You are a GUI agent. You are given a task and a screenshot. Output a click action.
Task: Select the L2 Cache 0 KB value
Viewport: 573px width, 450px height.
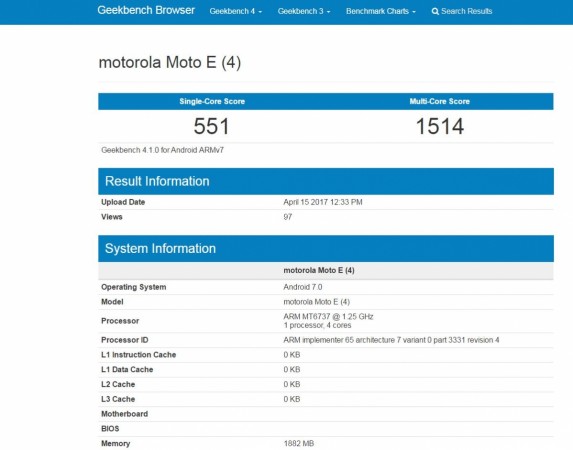point(292,385)
